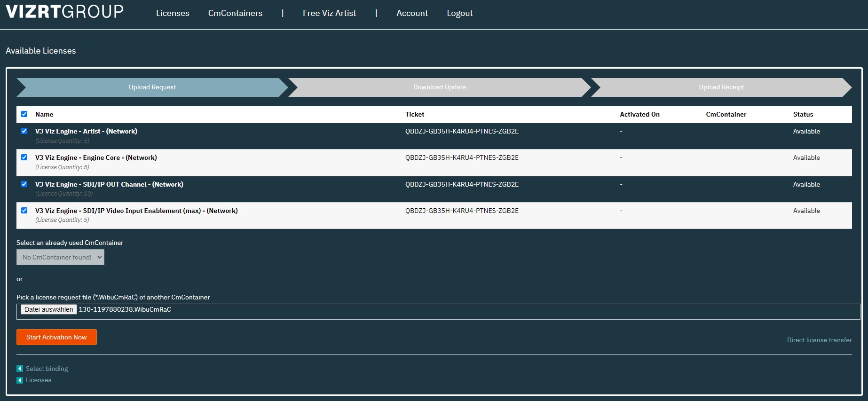Click License Quantity: 5 under Engine Core license
868x401 pixels.
tap(62, 167)
